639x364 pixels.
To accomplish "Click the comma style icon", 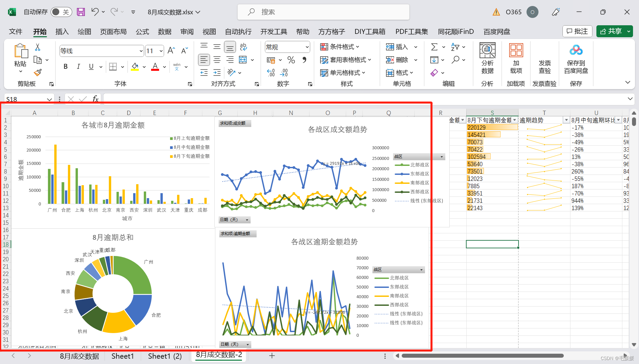I will 304,60.
